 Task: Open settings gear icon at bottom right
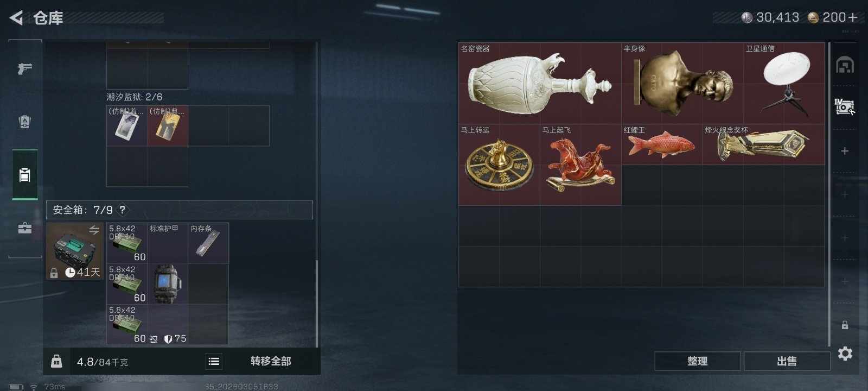(845, 354)
